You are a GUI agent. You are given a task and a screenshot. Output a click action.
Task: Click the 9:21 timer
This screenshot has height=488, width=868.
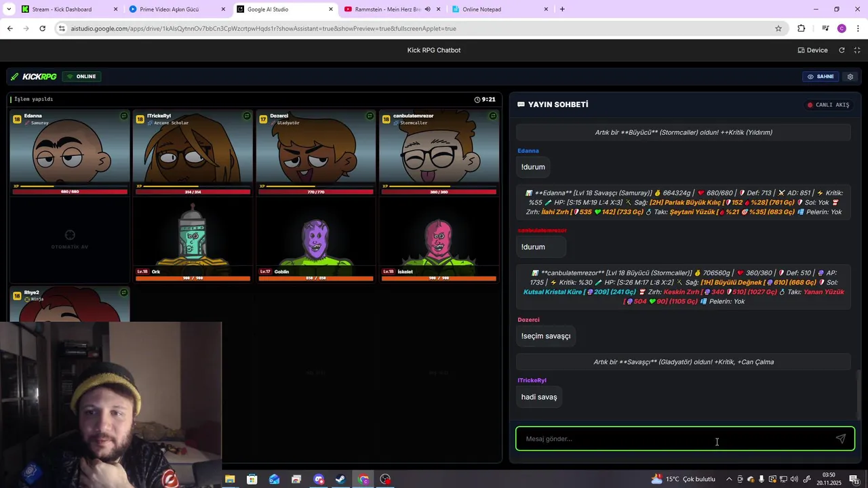point(485,100)
